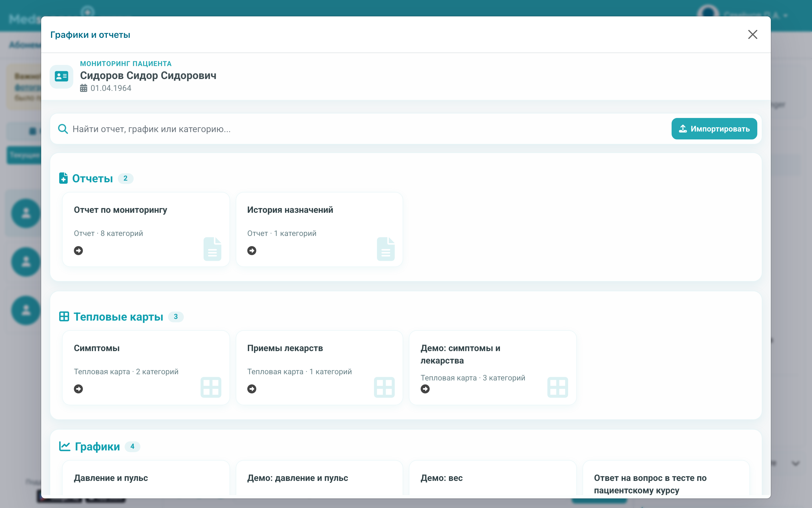Click arrow on Симптомы card
Image resolution: width=812 pixels, height=508 pixels.
click(x=78, y=389)
